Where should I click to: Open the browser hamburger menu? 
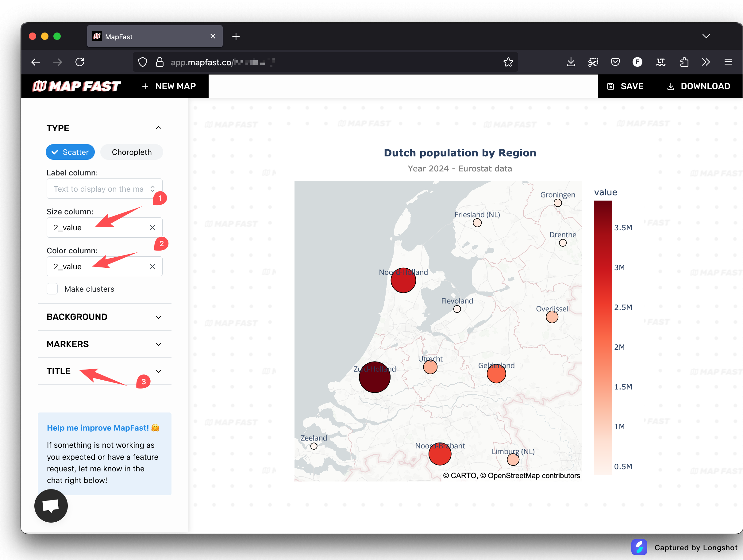728,62
